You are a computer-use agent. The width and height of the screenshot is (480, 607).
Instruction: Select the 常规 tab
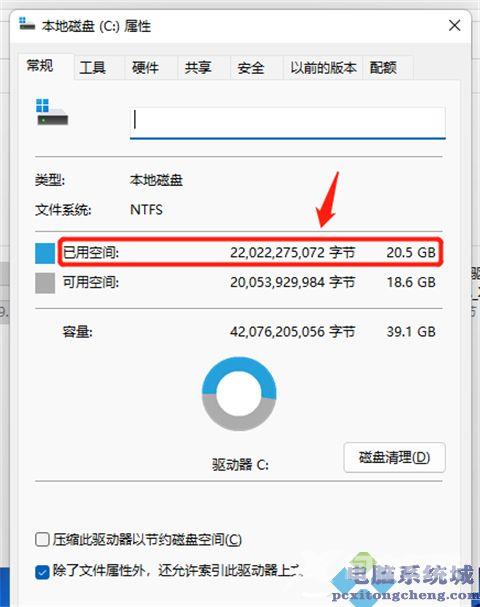pos(40,66)
